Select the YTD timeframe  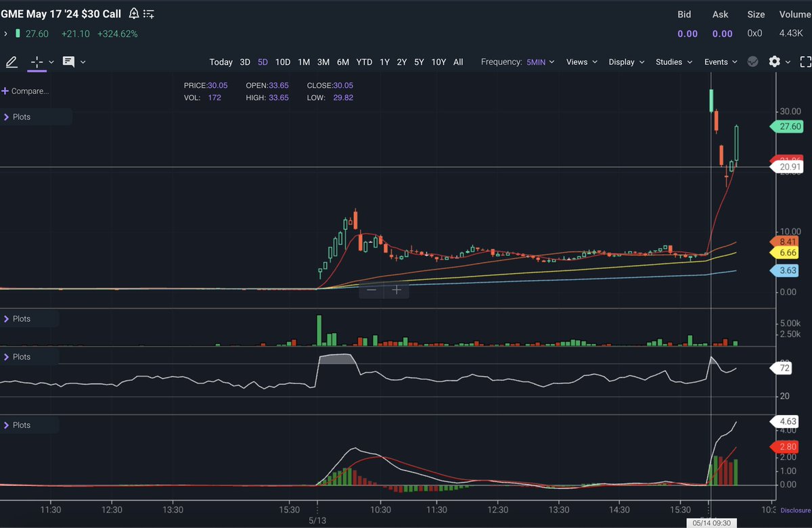click(364, 62)
